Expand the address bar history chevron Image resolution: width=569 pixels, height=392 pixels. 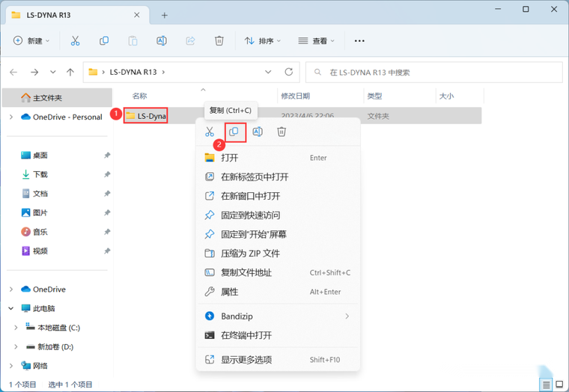[268, 72]
